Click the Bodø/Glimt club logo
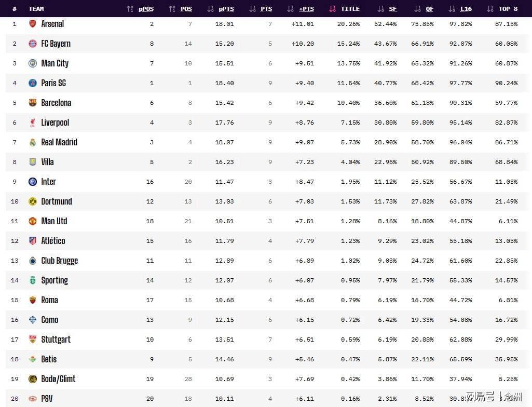The width and height of the screenshot is (532, 407). [x=33, y=379]
